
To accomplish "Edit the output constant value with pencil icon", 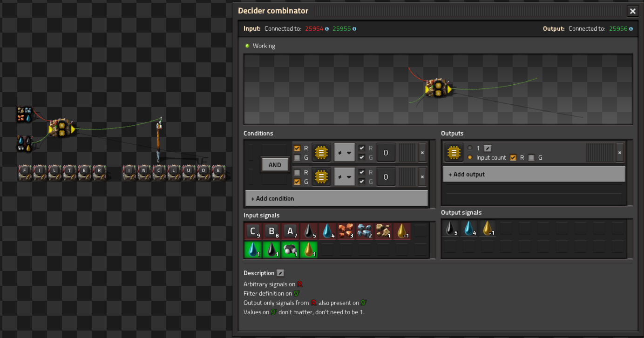I will tap(488, 148).
